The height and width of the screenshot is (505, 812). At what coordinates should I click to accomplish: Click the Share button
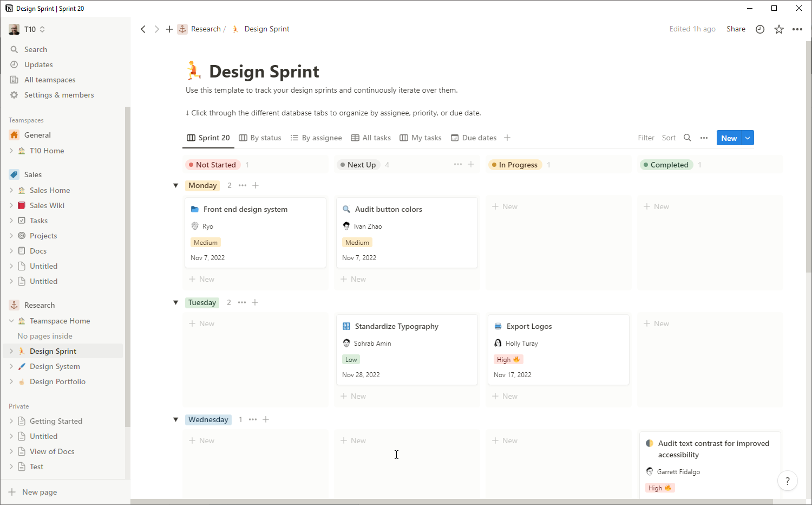(736, 29)
